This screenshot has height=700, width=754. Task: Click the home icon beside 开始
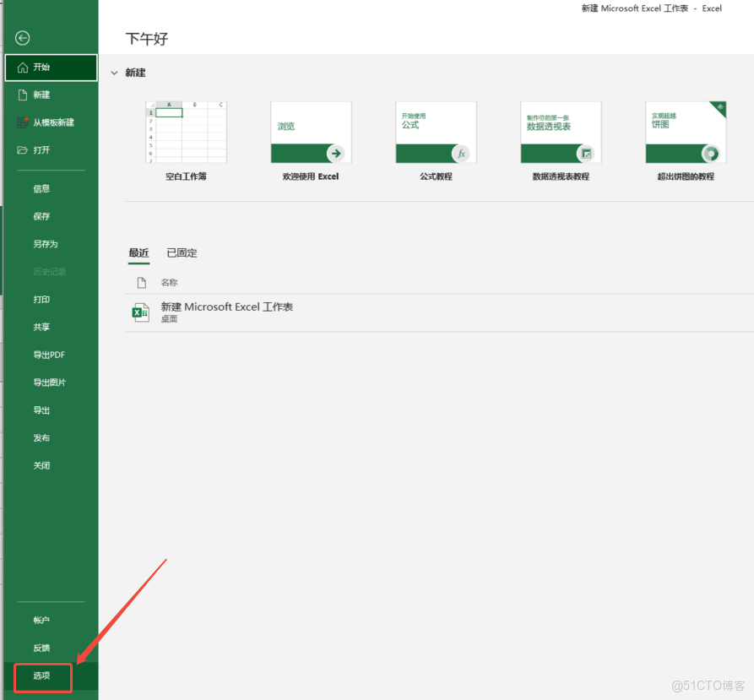click(x=23, y=68)
